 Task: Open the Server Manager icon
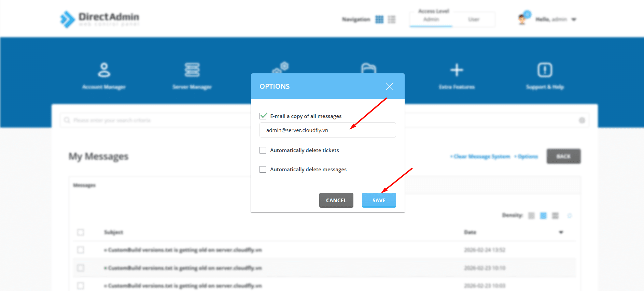(x=192, y=70)
